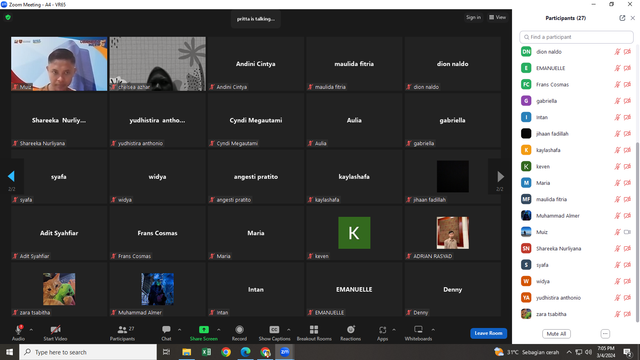Click the taskbar clock and date
The image size is (640, 360).
click(606, 352)
